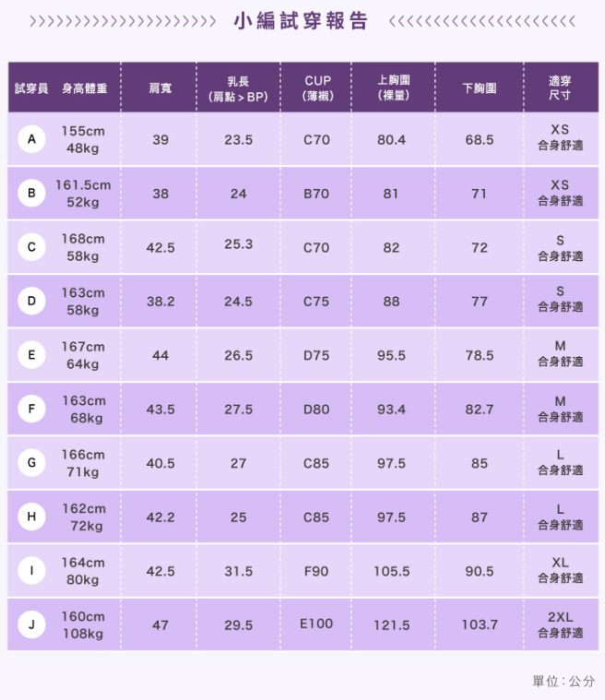Screen dimensions: 605x700
Task: Click the CUP (薄襯) column header
Action: click(317, 88)
